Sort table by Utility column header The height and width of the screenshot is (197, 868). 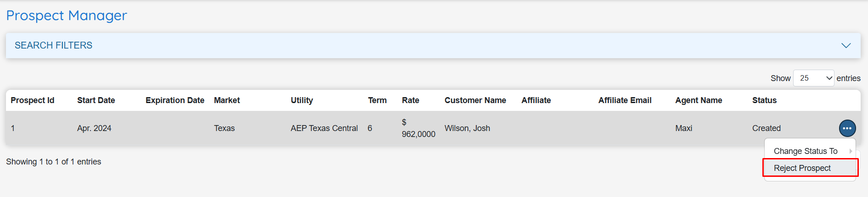(x=302, y=100)
